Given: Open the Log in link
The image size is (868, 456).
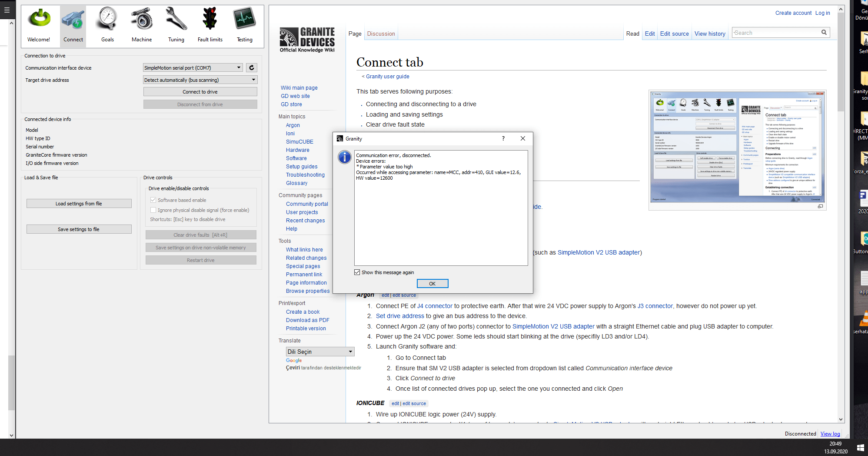Looking at the screenshot, I should point(822,13).
